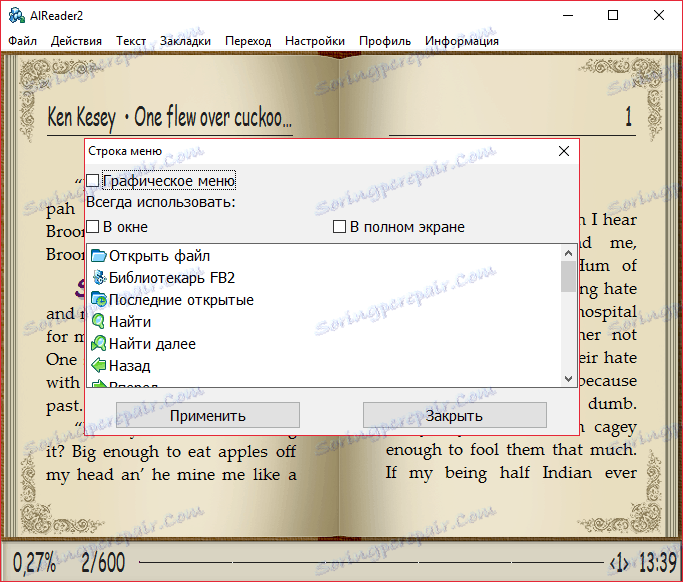
Task: Select Библиотекарь FB2 list entry text
Action: coord(172,277)
